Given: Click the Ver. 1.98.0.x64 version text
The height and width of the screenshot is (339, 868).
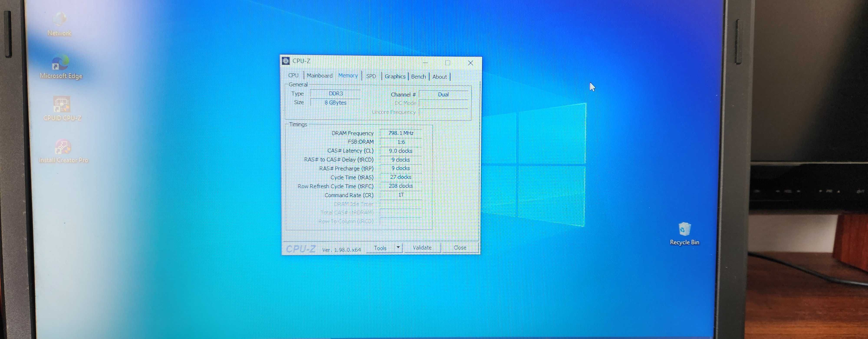Looking at the screenshot, I should 341,250.
